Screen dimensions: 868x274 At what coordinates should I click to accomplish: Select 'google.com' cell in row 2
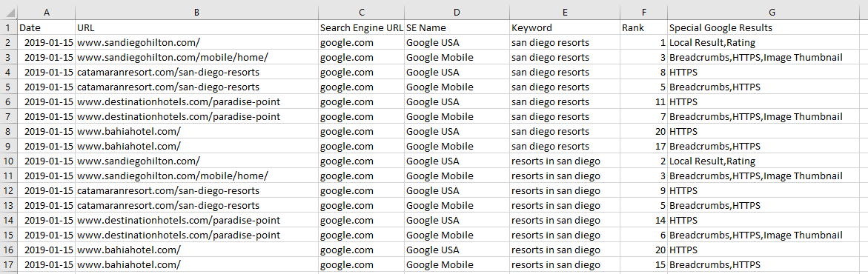(x=362, y=42)
